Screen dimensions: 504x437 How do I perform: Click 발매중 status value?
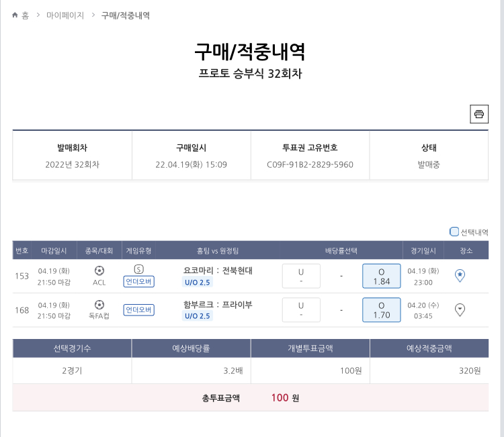coord(429,164)
